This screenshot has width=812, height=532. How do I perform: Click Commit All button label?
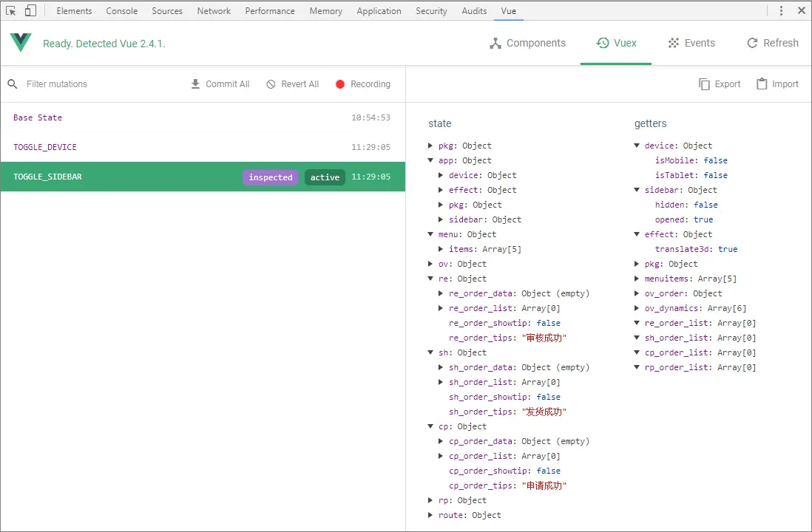pos(227,83)
